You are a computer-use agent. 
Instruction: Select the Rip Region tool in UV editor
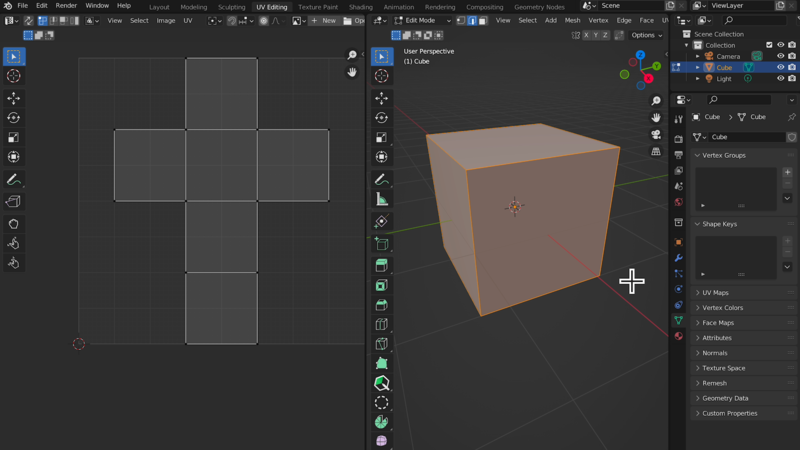(14, 202)
